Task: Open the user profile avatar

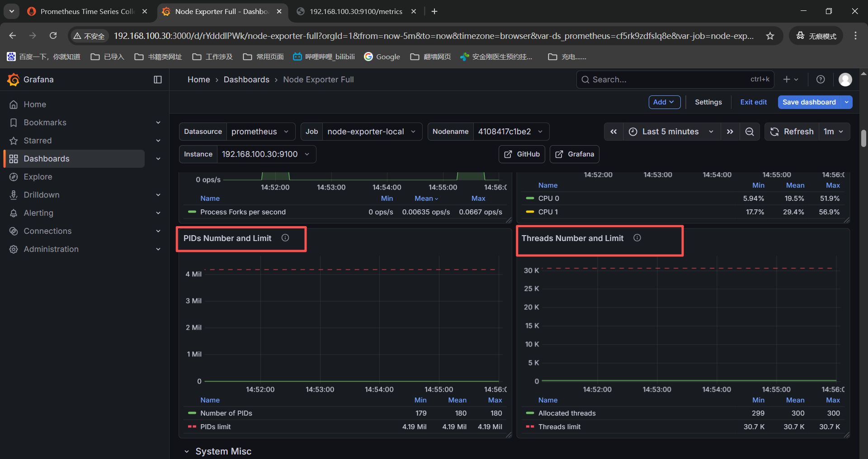Action: click(845, 80)
